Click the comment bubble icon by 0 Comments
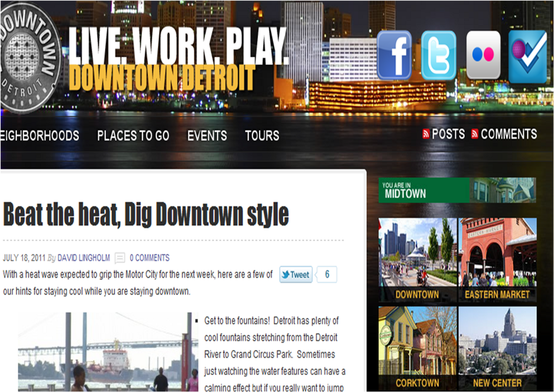Image resolution: width=554 pixels, height=392 pixels. [120, 258]
